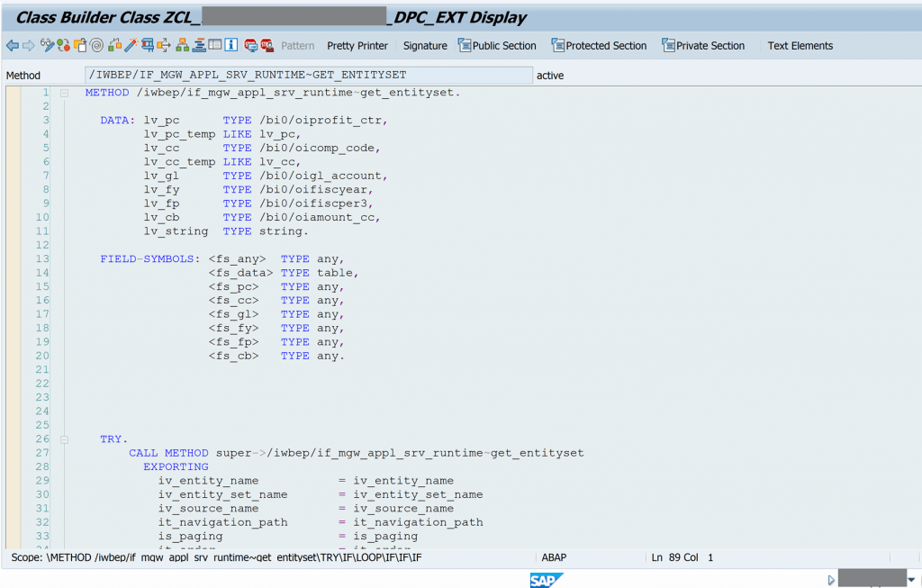Go to the Private Section
Image resolution: width=922 pixels, height=588 pixels.
[703, 45]
